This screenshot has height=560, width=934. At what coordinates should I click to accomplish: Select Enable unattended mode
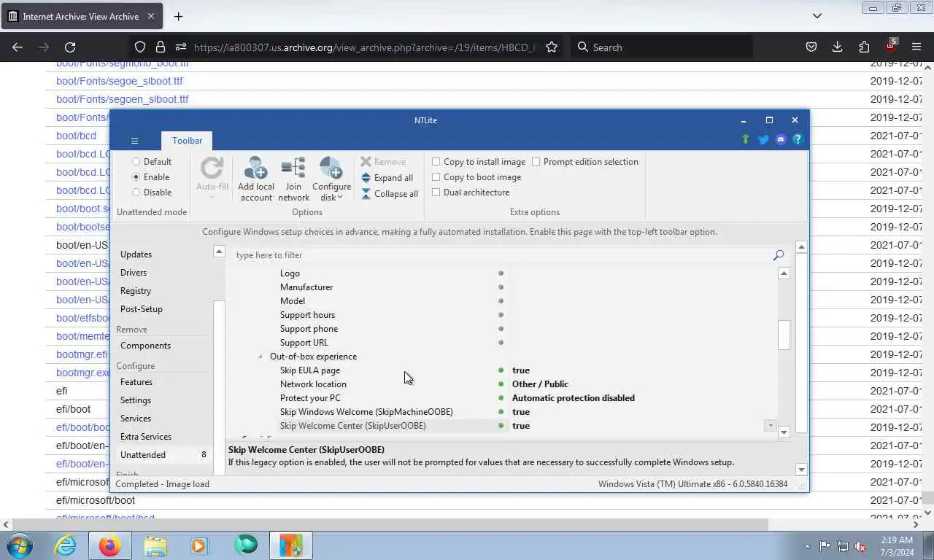[150, 177]
